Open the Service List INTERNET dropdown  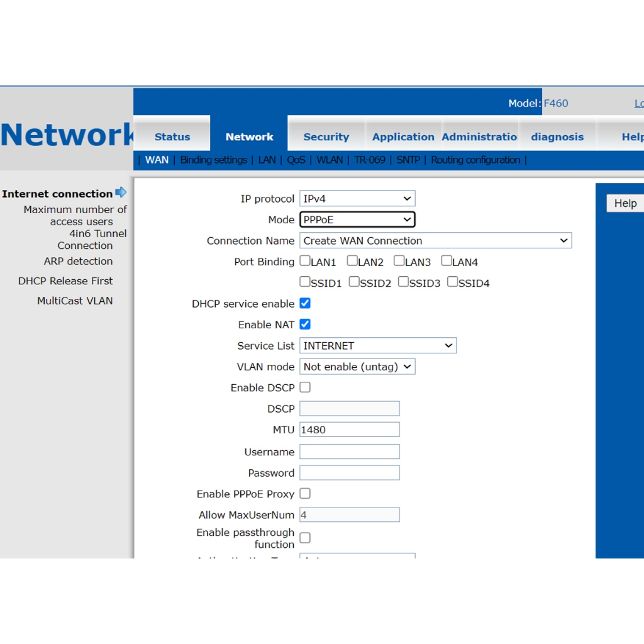click(377, 346)
